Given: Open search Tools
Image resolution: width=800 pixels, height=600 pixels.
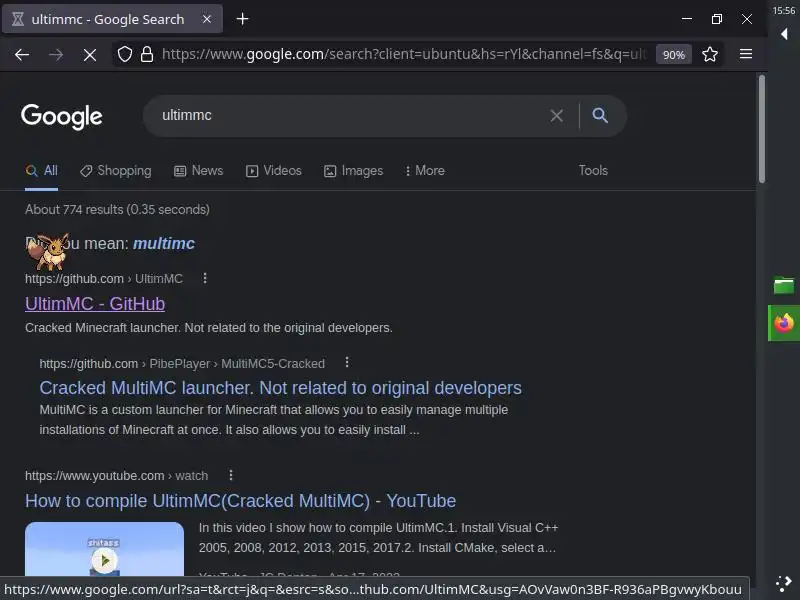Looking at the screenshot, I should click(593, 170).
